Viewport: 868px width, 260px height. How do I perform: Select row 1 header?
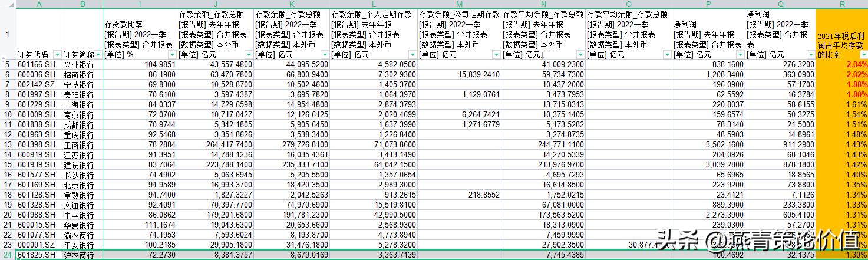[8, 34]
